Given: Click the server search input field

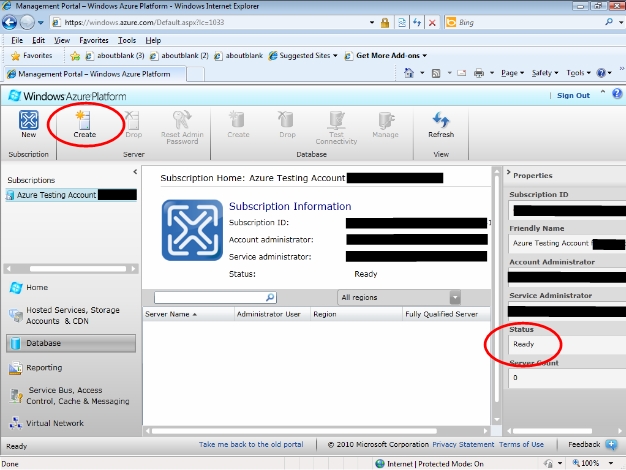Looking at the screenshot, I should [x=216, y=297].
